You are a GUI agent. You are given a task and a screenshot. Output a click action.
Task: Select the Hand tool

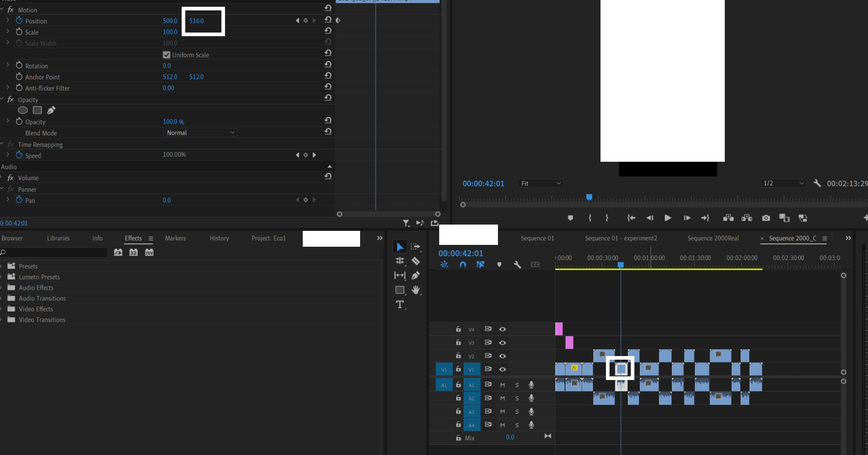pos(416,290)
